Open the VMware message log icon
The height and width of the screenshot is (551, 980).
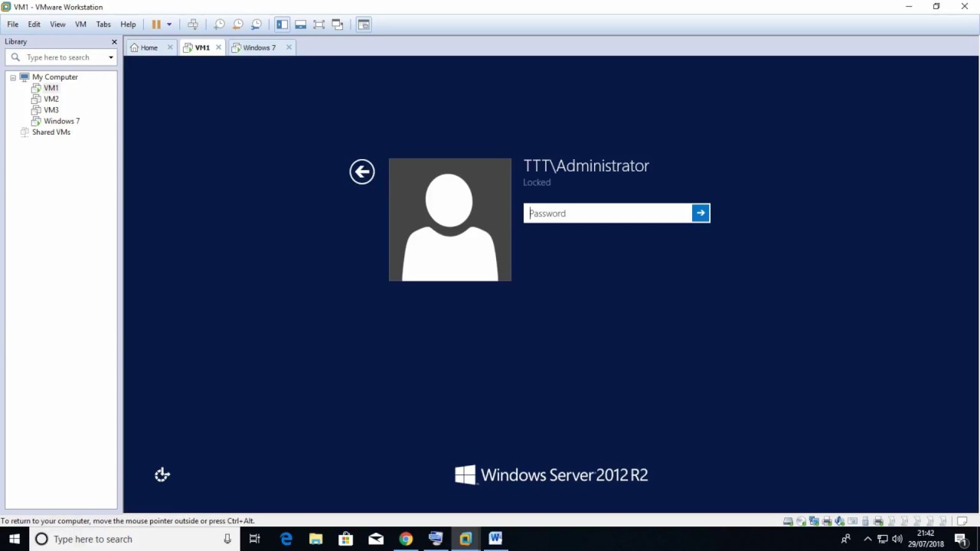(963, 521)
